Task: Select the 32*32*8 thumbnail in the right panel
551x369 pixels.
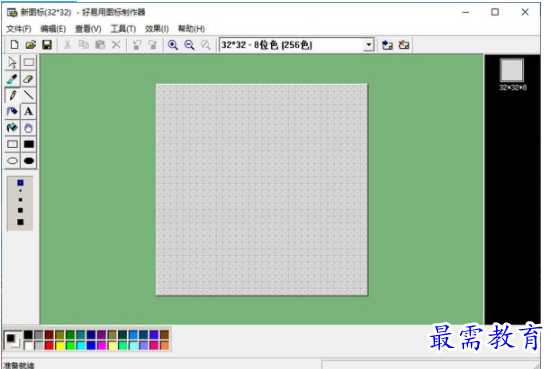Action: 512,71
